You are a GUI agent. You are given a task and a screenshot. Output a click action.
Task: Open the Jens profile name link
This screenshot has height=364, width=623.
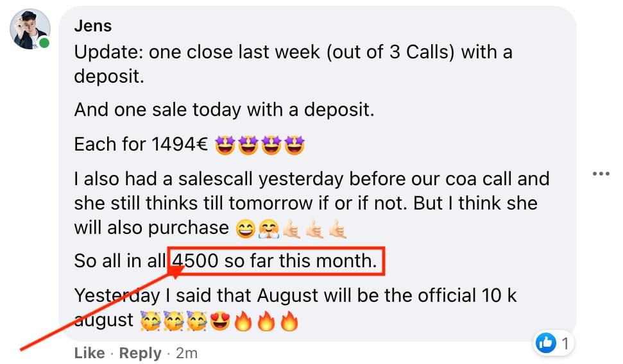coord(93,26)
